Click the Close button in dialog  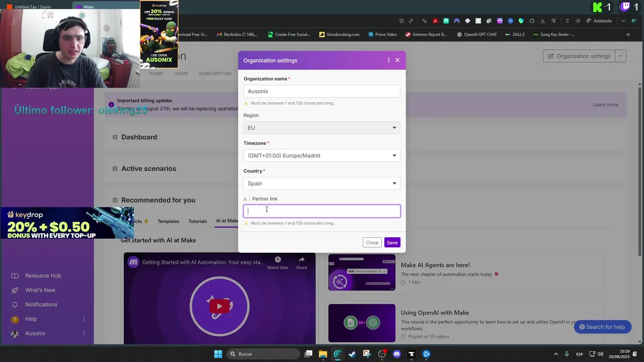click(x=372, y=243)
